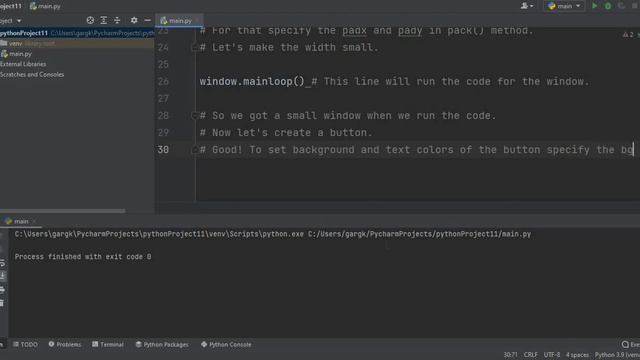Open main.py from the Project tree
The width and height of the screenshot is (640, 360).
point(16,54)
